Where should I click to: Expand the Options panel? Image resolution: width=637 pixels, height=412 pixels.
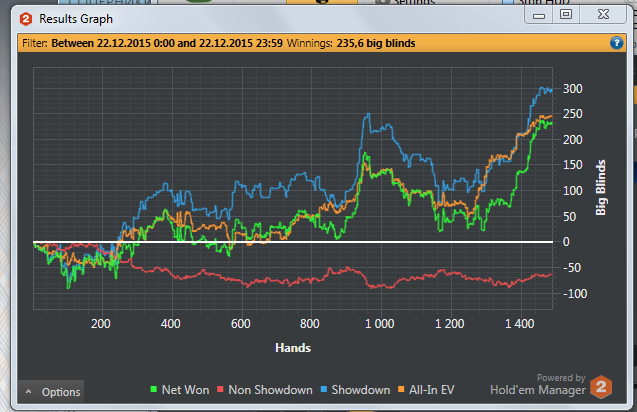(51, 392)
